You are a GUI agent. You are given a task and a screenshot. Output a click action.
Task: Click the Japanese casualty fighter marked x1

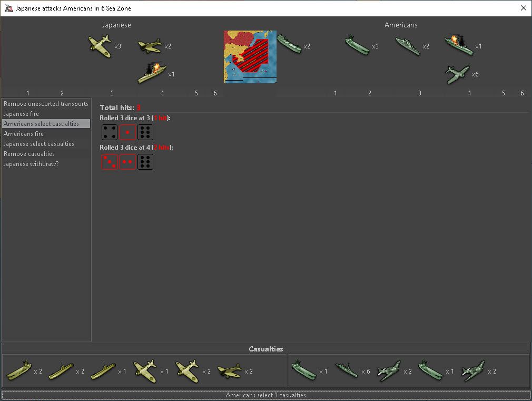pyautogui.click(x=144, y=371)
